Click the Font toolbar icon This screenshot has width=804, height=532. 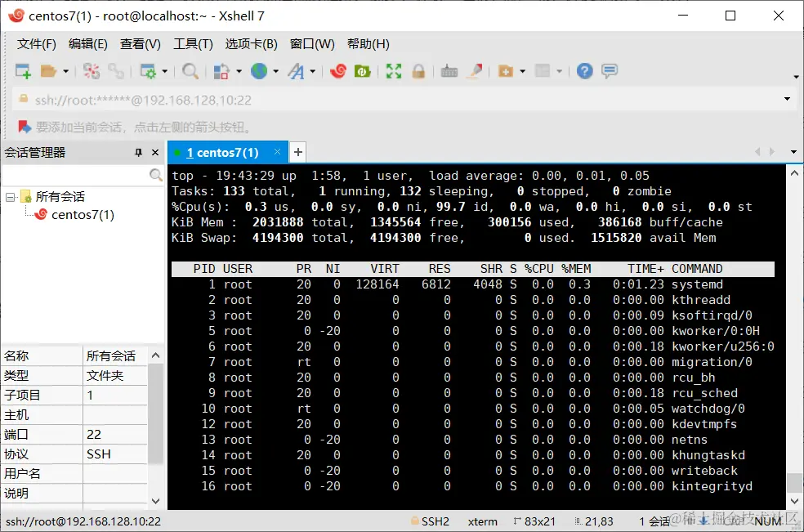click(x=296, y=71)
